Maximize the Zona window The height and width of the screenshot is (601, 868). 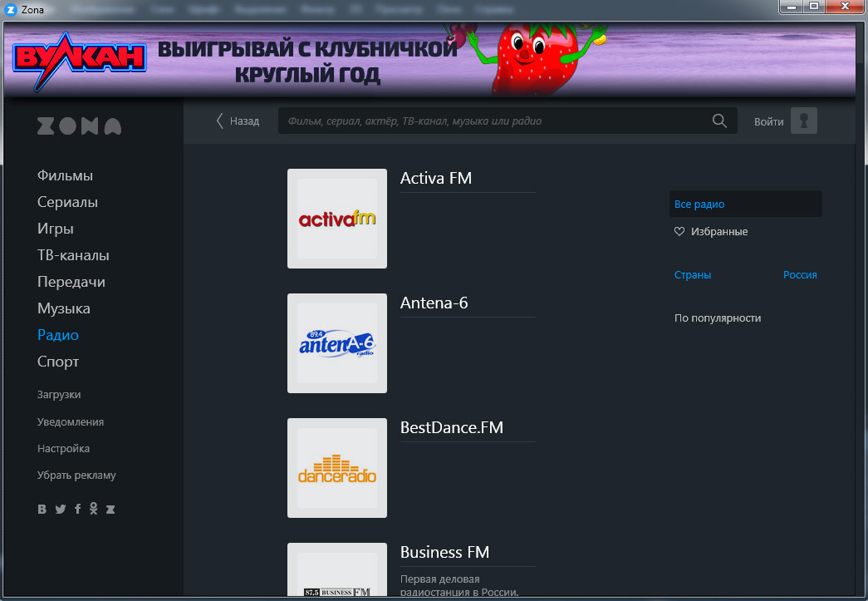point(814,7)
